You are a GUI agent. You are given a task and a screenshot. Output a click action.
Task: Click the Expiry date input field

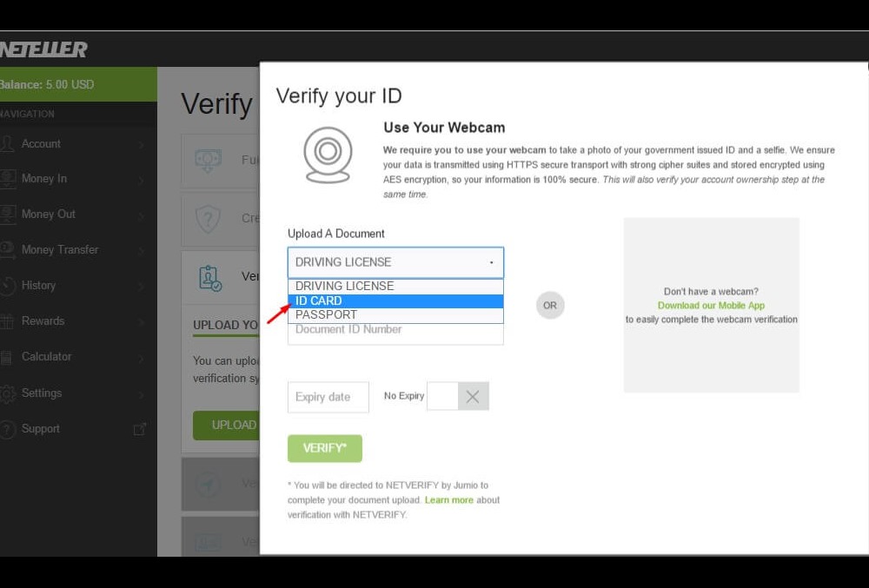(x=328, y=397)
